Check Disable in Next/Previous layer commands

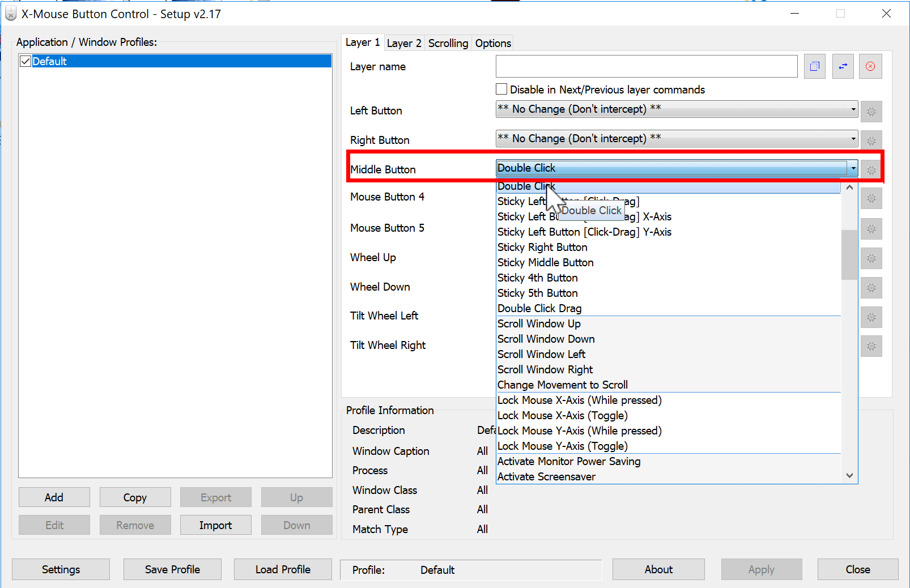coord(501,89)
